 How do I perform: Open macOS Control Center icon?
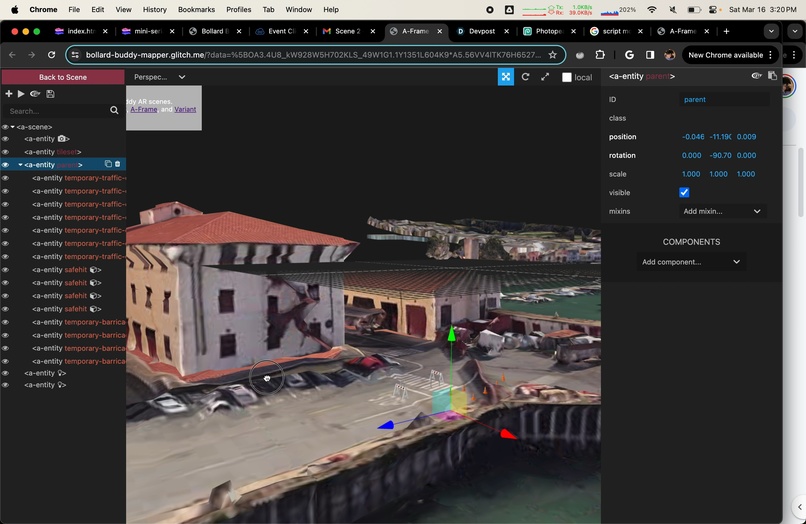coord(713,9)
